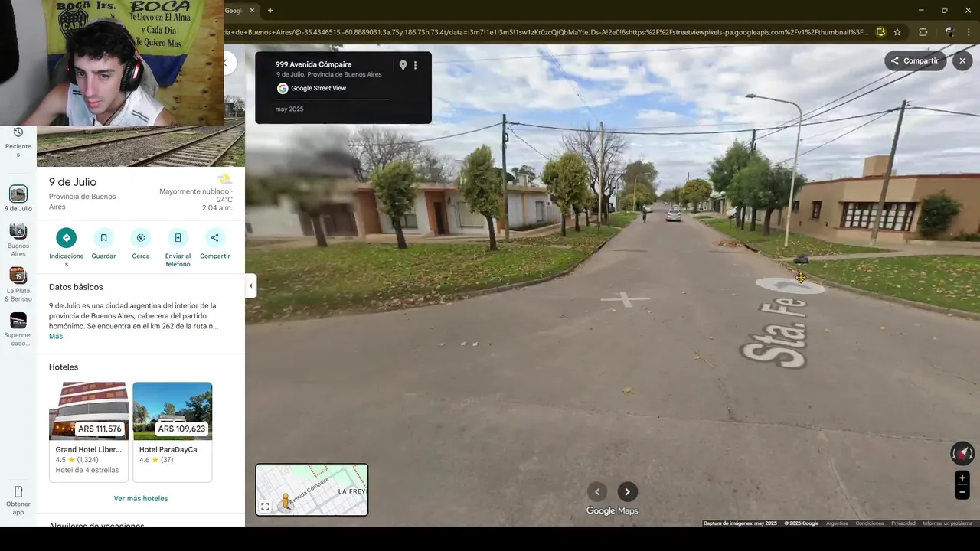Click the 999 Avenida Cómpaire address text
Viewport: 980px width, 551px height.
(314, 64)
